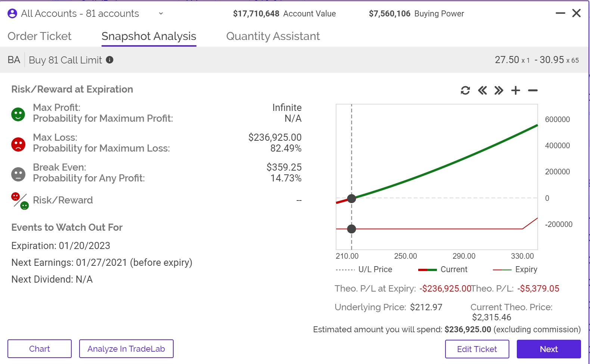Shift chart right with double-right arrows

[x=499, y=90]
